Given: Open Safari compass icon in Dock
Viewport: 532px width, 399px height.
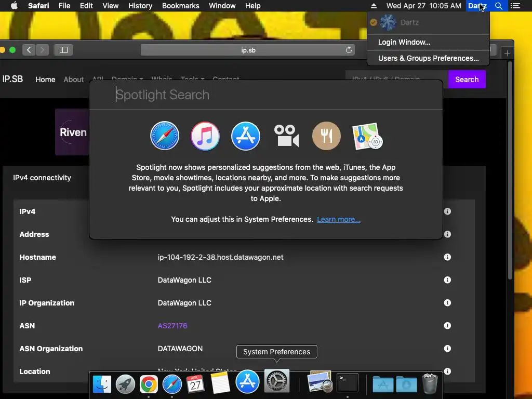Looking at the screenshot, I should tap(172, 384).
